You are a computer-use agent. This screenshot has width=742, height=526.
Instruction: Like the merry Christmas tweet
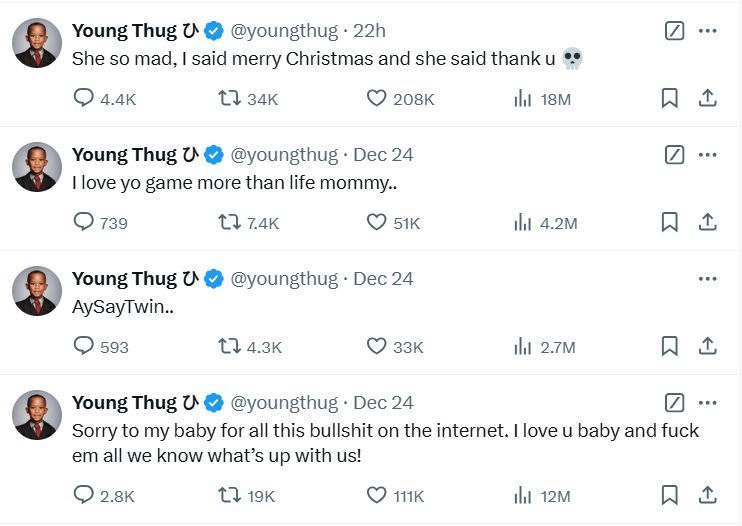tap(376, 98)
